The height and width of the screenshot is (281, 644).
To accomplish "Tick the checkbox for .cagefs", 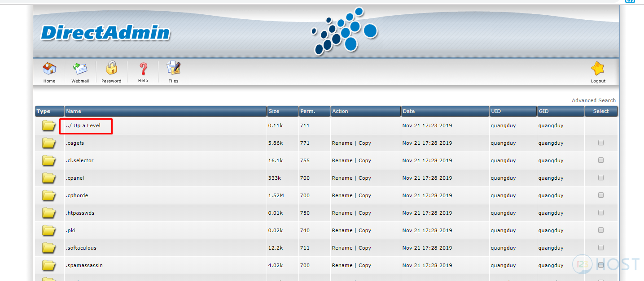I will pyautogui.click(x=601, y=143).
